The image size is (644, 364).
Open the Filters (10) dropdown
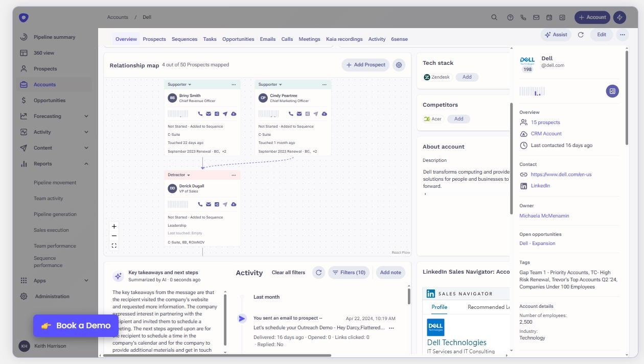[349, 273]
